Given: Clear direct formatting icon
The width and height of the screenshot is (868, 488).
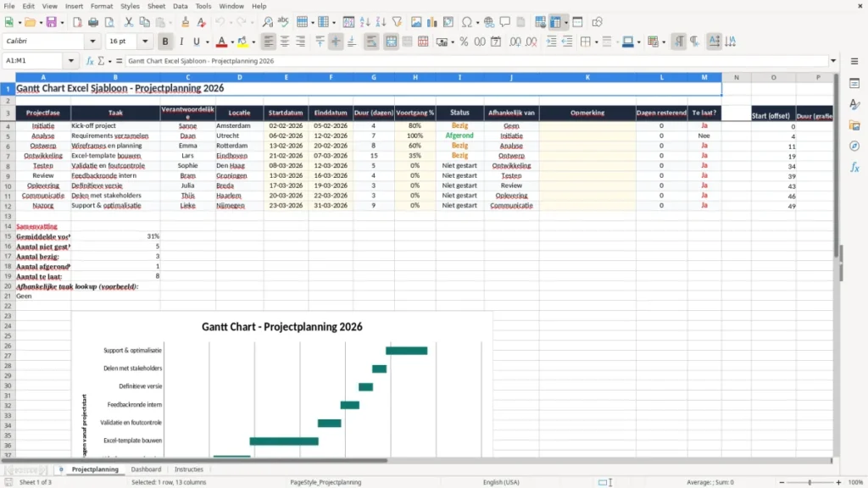Looking at the screenshot, I should pos(201,22).
